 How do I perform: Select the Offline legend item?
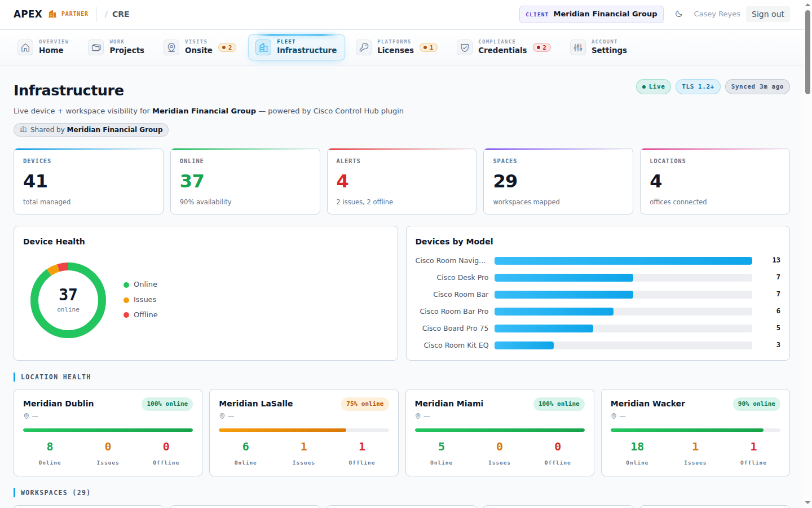140,315
